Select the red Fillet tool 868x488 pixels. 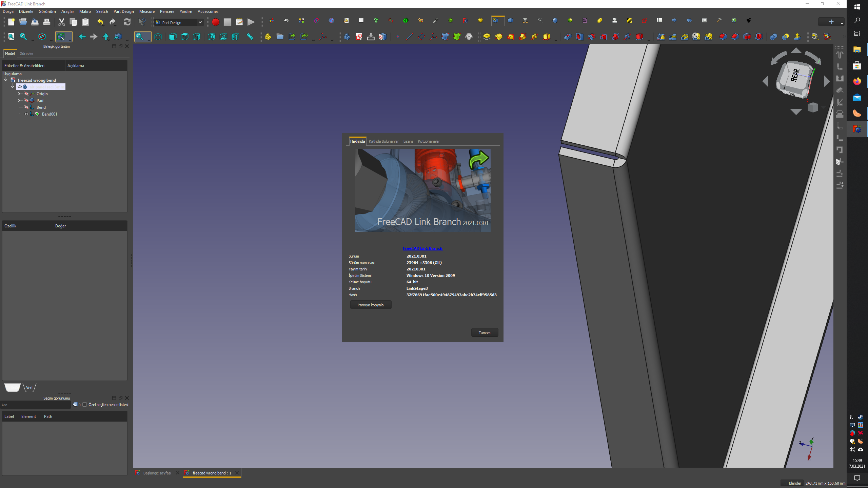[x=723, y=37]
